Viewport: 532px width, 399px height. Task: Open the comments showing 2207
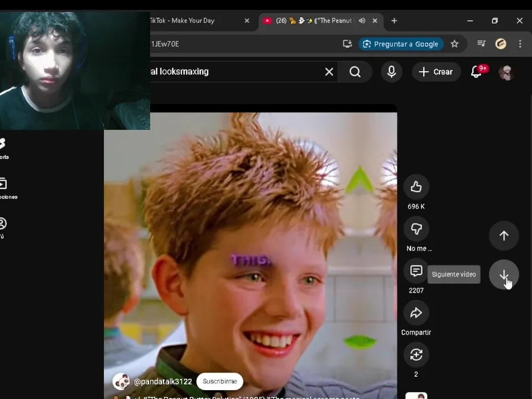[x=416, y=271]
